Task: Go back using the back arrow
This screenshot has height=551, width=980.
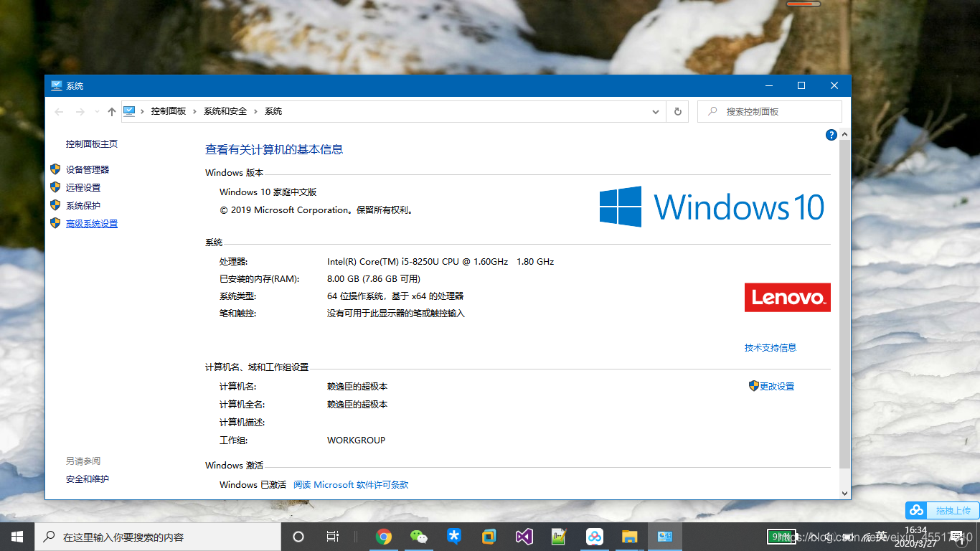Action: pyautogui.click(x=59, y=112)
